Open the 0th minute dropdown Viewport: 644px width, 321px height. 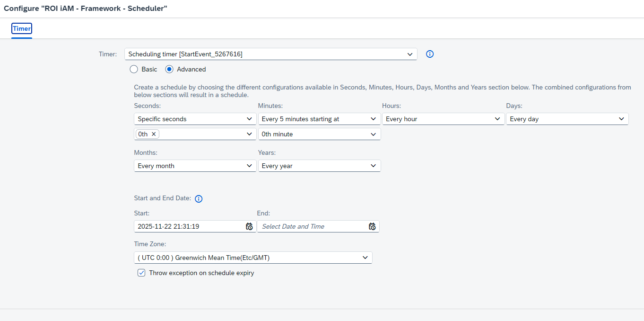click(374, 134)
